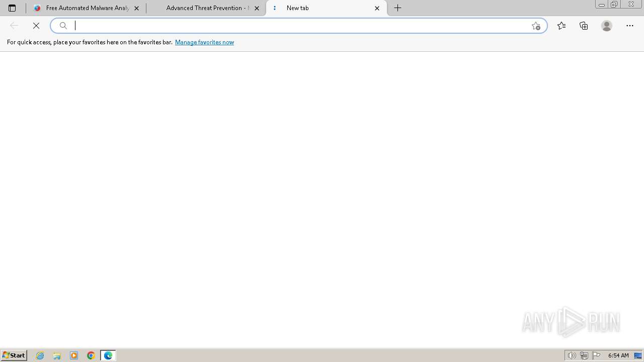The height and width of the screenshot is (362, 644).
Task: Select Microsoft Edge taskbar button
Action: 108,355
